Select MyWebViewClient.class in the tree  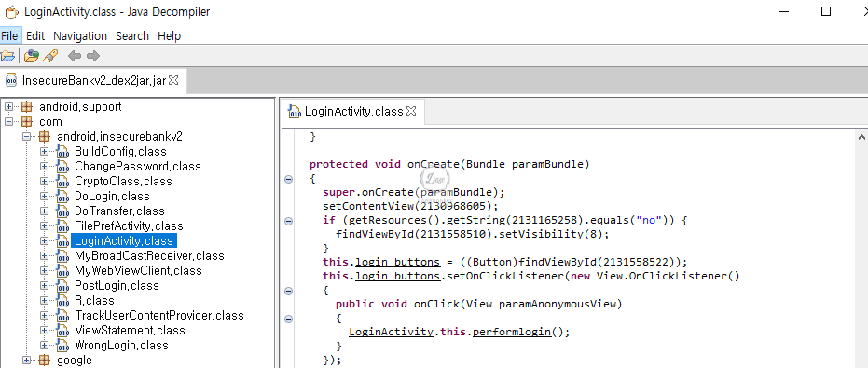click(x=138, y=271)
